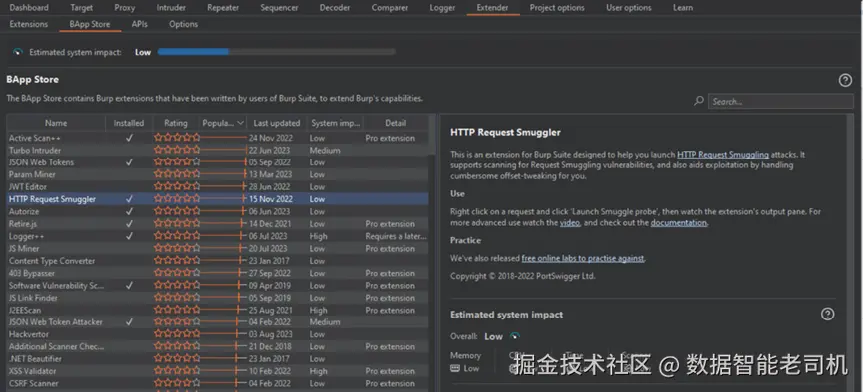Viewport: 863px width, 392px height.
Task: Open the BApp Store help icon
Action: (845, 80)
